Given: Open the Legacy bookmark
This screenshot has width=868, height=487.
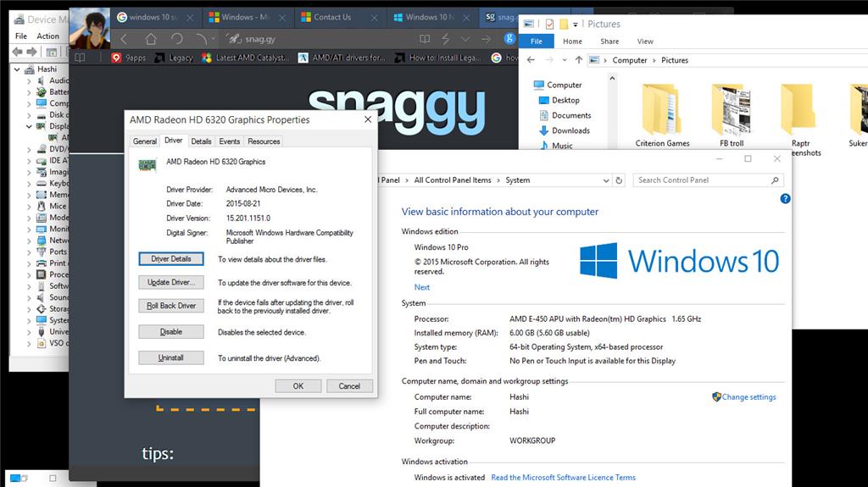Looking at the screenshot, I should (174, 58).
